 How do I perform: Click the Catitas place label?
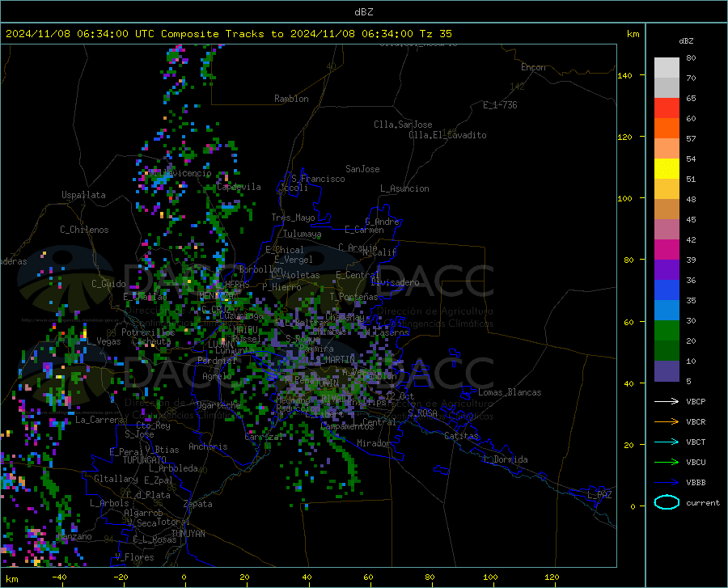coord(461,436)
